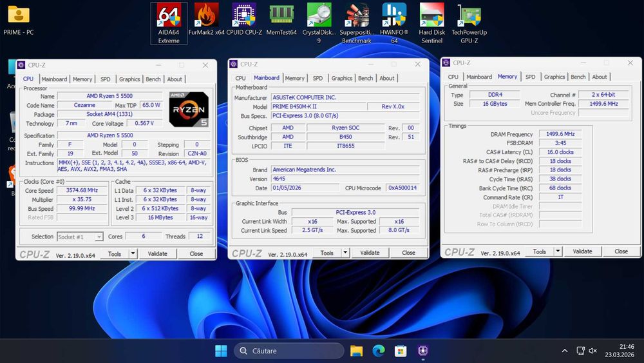
Task: Switch to CPU tab in middle window
Action: click(241, 78)
